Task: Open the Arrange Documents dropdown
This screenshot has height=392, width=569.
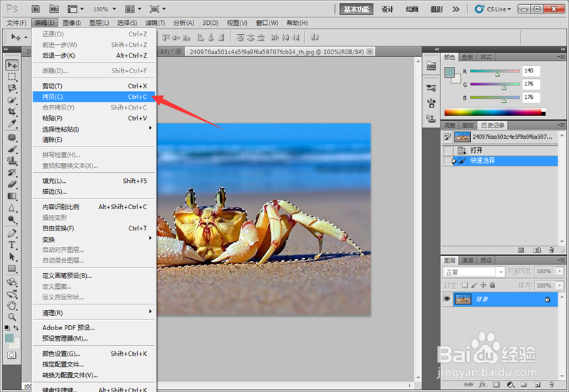Action: pyautogui.click(x=133, y=9)
